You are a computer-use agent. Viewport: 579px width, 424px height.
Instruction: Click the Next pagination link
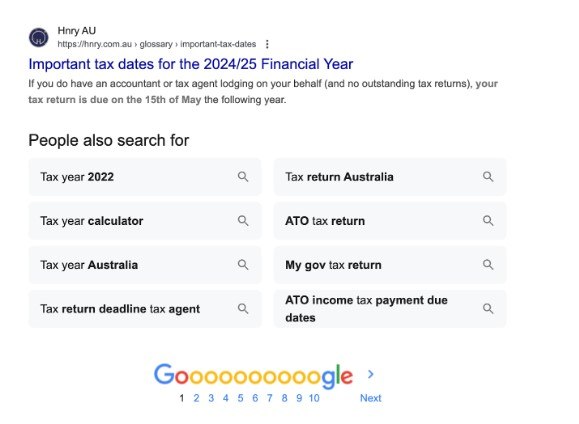coord(370,398)
